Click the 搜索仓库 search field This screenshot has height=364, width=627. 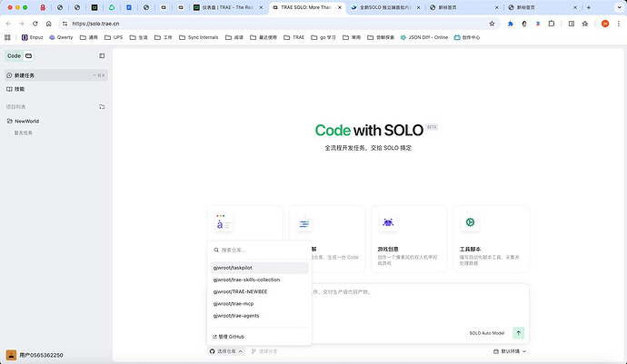coord(260,250)
